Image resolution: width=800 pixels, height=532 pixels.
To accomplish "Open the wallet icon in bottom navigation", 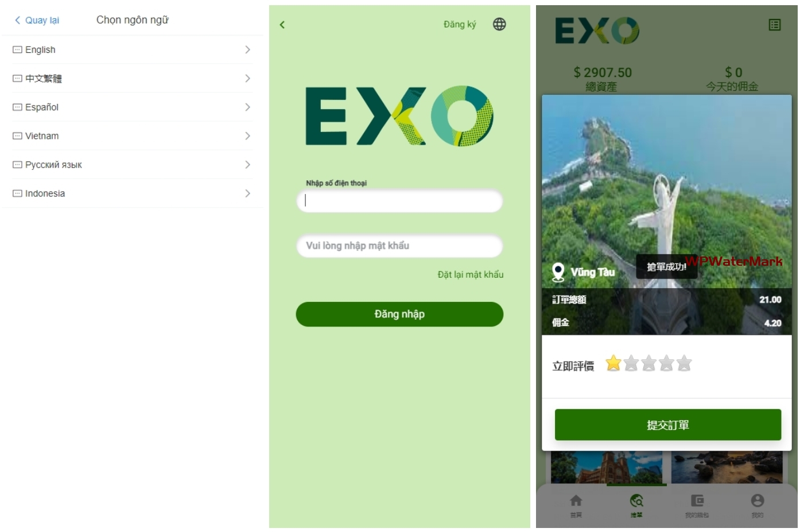I will click(x=697, y=500).
